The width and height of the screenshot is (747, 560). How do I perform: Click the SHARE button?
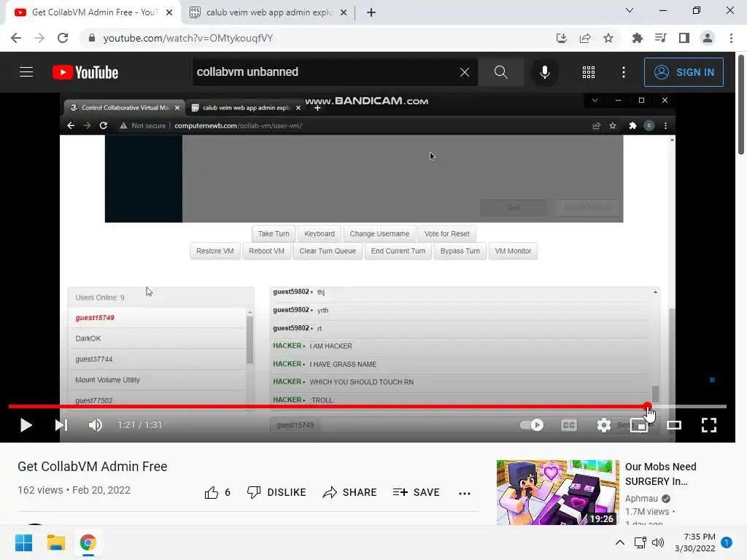point(349,492)
